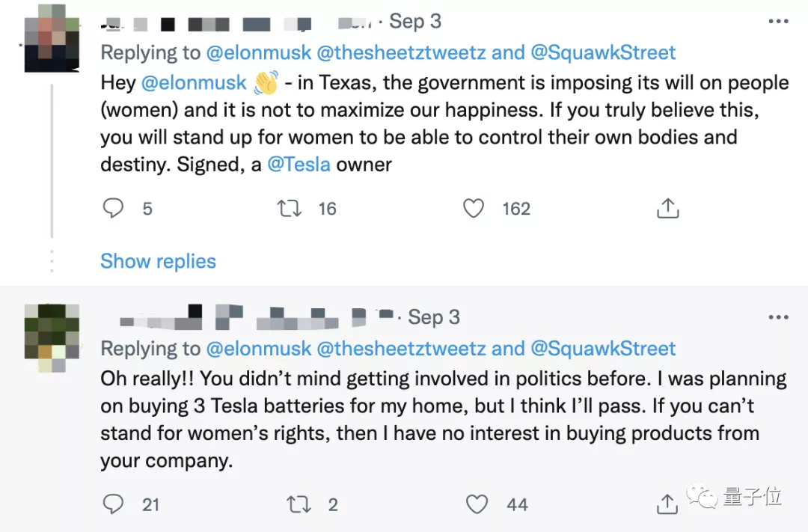Like the tweet with 162 likes
808x532 pixels.
click(x=474, y=208)
